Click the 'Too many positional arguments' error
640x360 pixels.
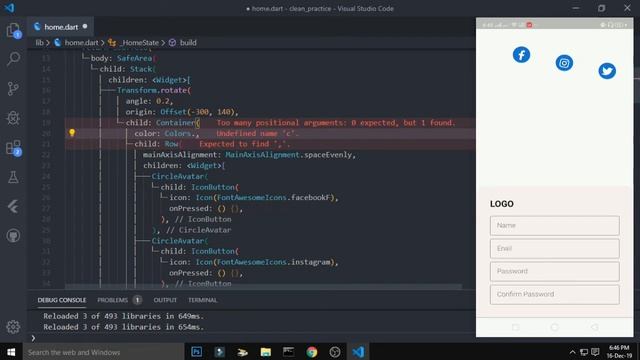click(x=336, y=123)
